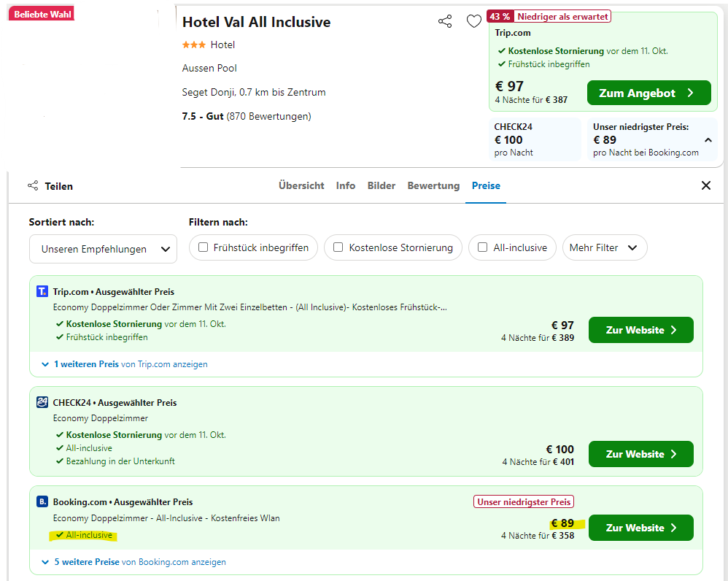Click the 43 % Niedriger als erwartet badge

549,17
